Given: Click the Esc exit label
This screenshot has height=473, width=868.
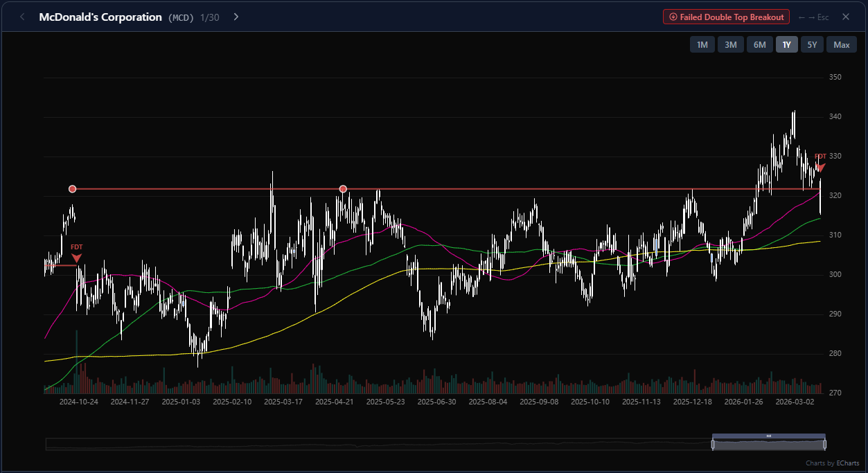Looking at the screenshot, I should [x=822, y=17].
